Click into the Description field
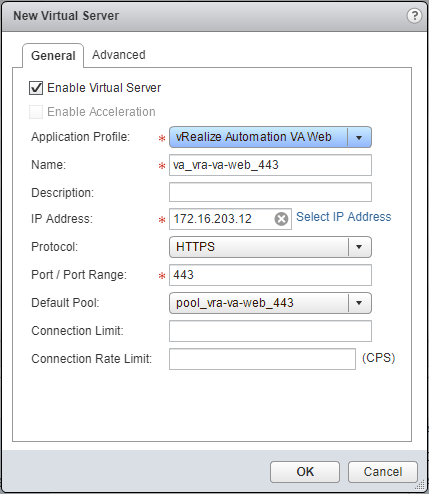 [270, 192]
